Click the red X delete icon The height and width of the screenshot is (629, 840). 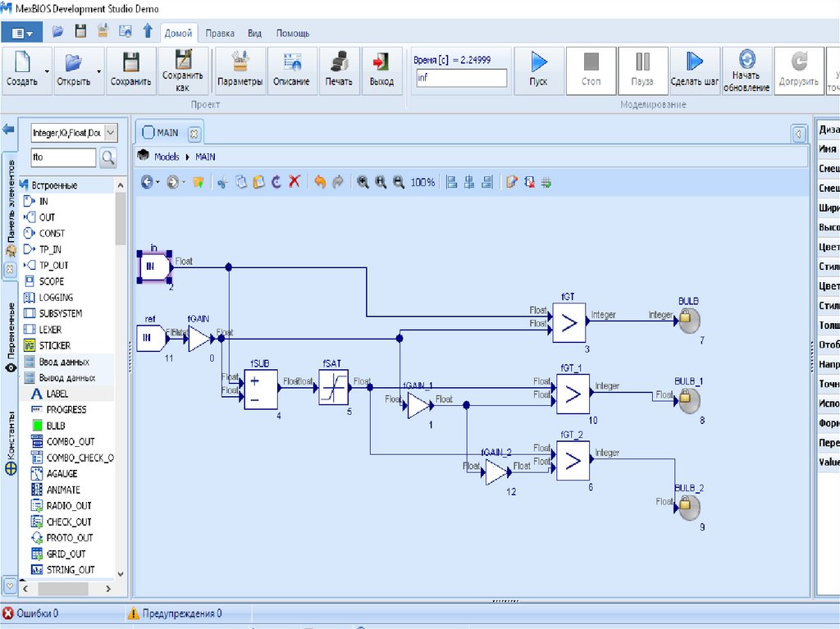[x=294, y=182]
